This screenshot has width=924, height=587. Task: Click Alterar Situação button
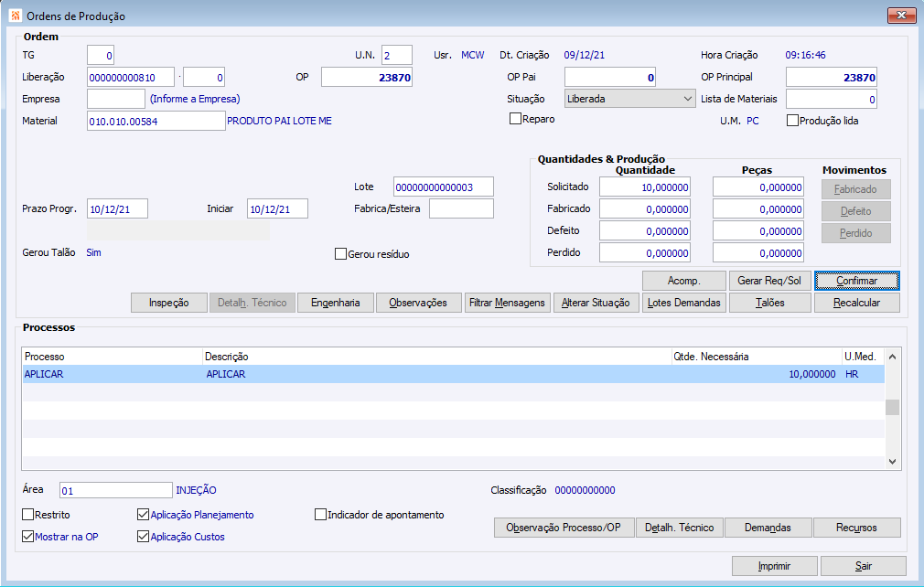pos(596,303)
